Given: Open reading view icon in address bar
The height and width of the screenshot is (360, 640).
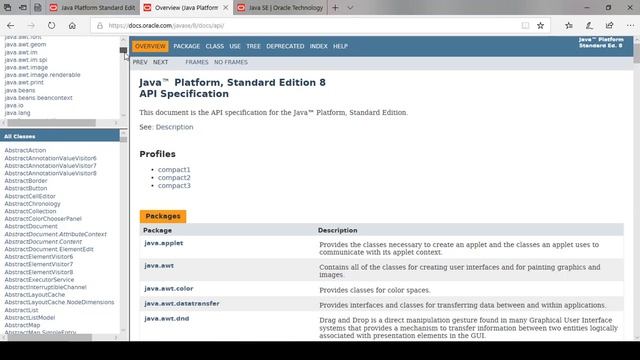Looking at the screenshot, I should click(525, 26).
